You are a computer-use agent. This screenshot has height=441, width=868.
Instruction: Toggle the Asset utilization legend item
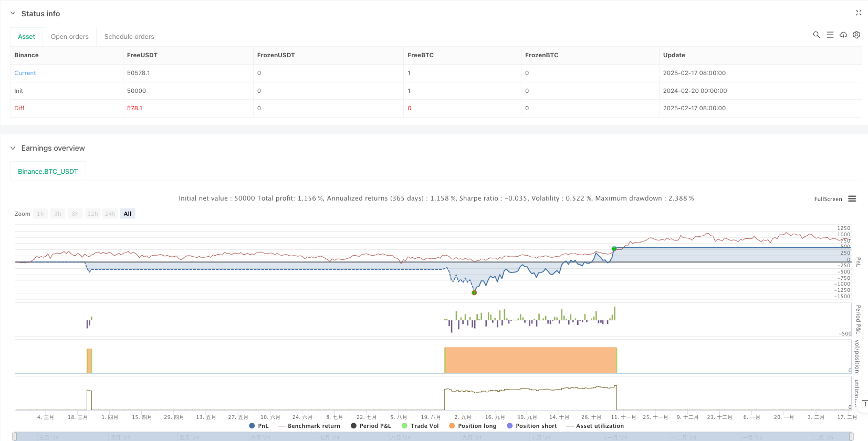coord(595,426)
